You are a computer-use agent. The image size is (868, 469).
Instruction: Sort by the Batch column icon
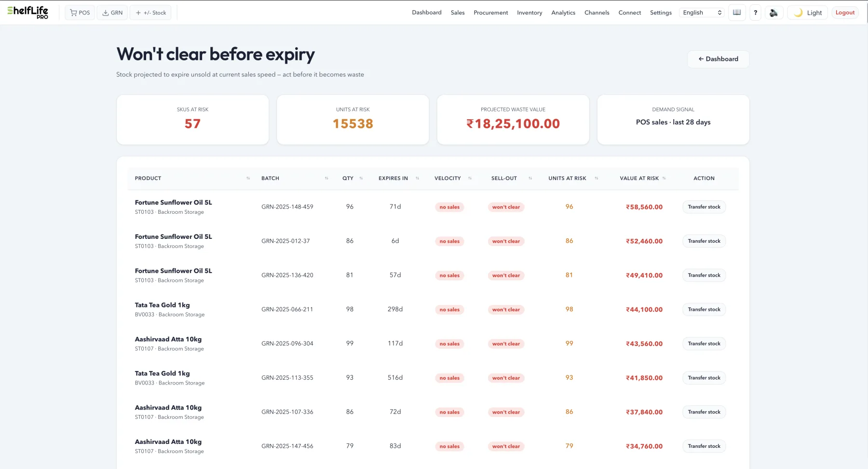click(326, 179)
